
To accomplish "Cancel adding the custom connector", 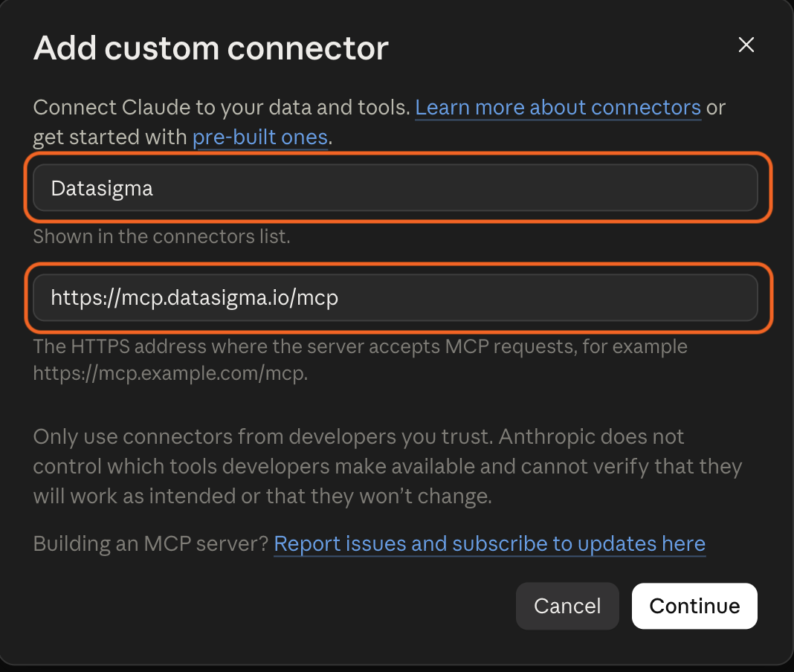I will tap(567, 606).
